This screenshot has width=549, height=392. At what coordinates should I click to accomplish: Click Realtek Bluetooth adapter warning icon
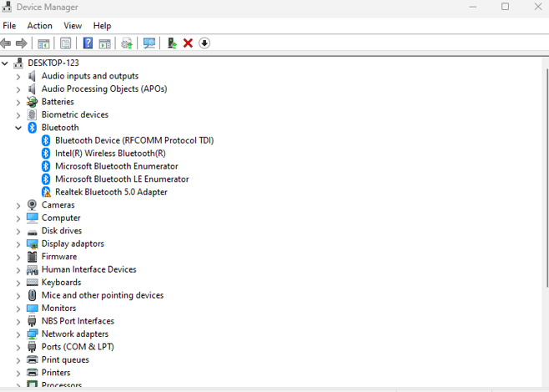(46, 192)
